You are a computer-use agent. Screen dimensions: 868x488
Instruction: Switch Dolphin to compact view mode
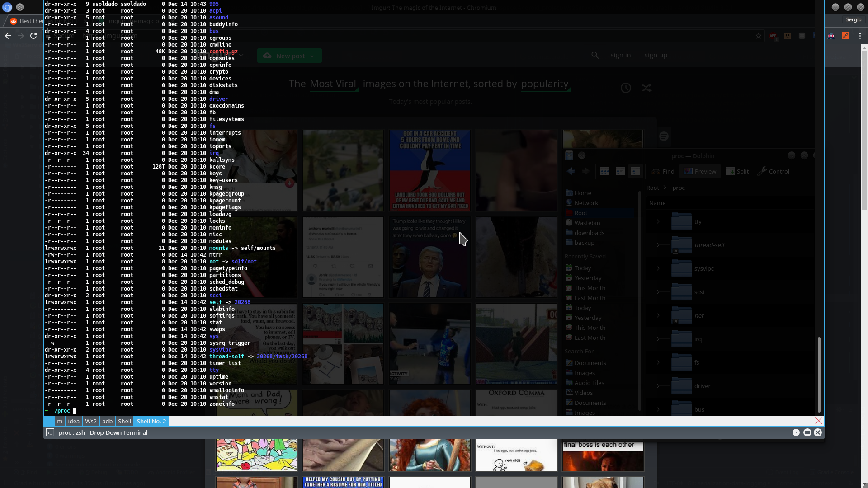point(620,171)
